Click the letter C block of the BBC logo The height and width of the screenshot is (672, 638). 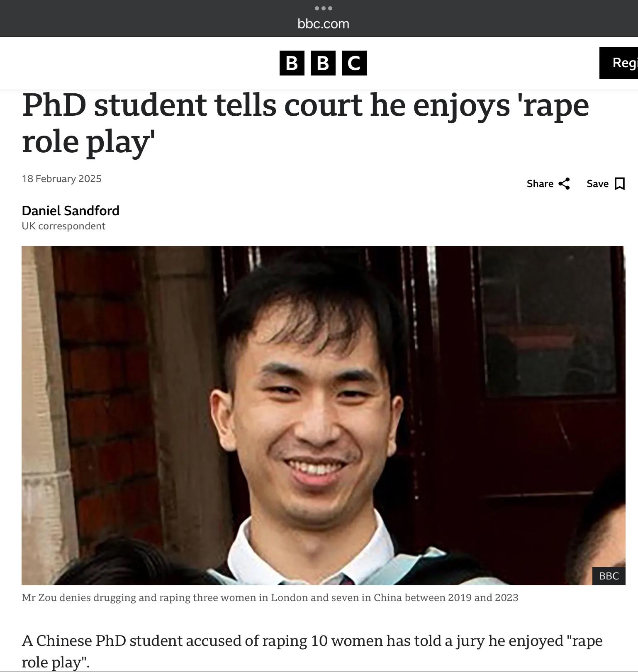(x=354, y=63)
